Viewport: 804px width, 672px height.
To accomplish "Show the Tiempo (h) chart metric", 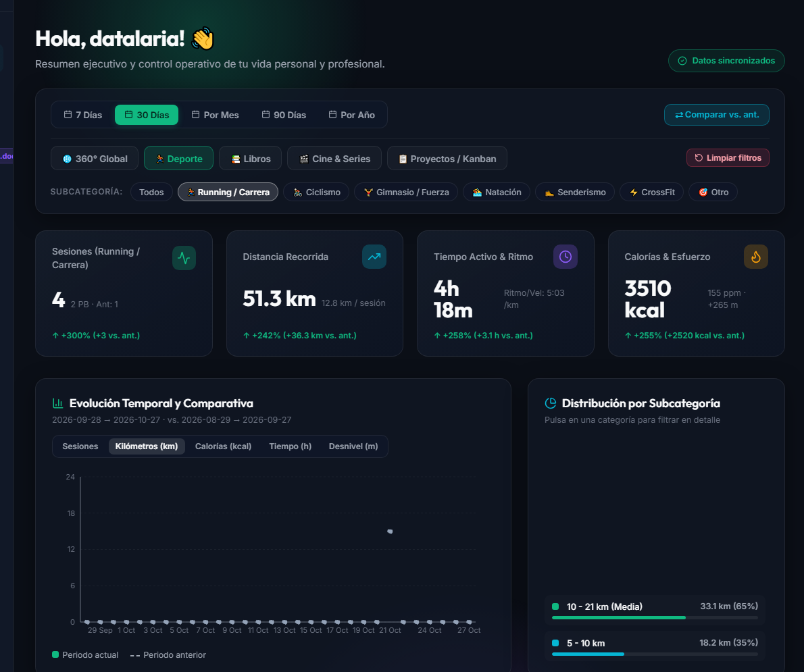I will (x=291, y=446).
